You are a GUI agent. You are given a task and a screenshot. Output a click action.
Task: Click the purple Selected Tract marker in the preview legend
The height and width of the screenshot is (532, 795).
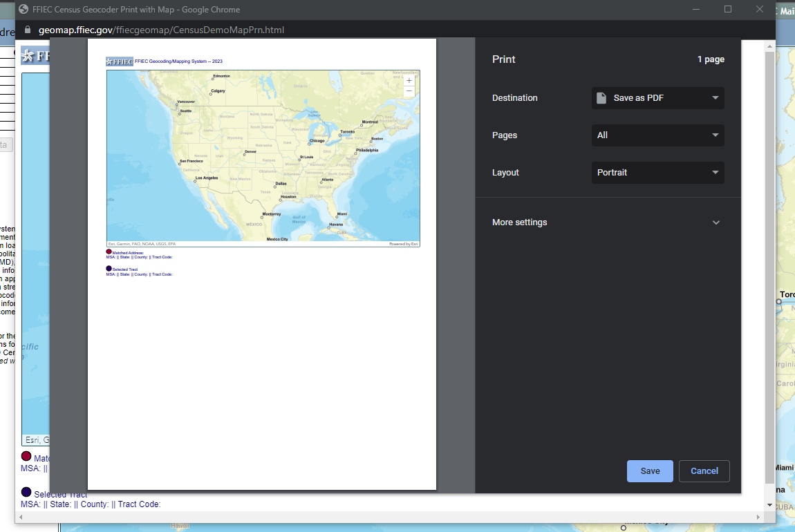click(x=107, y=269)
